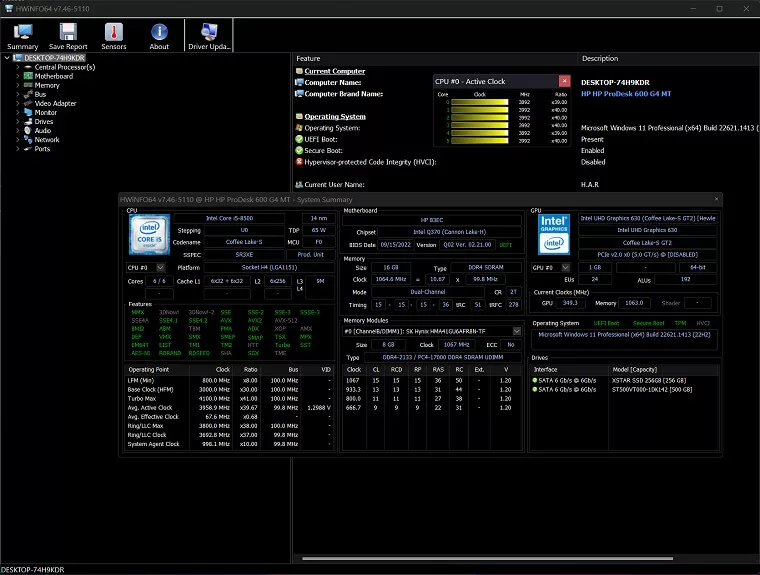Click the DDR4 SDRAM memory type field

(x=486, y=268)
